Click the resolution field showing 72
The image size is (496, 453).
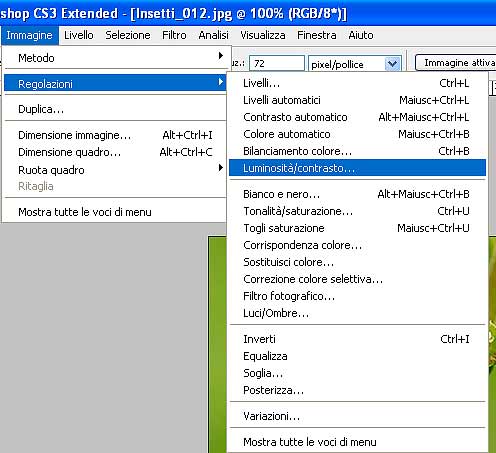277,63
